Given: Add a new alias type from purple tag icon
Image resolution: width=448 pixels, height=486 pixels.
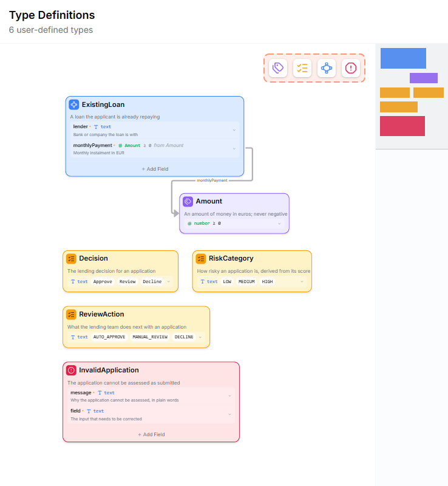Looking at the screenshot, I should (278, 68).
